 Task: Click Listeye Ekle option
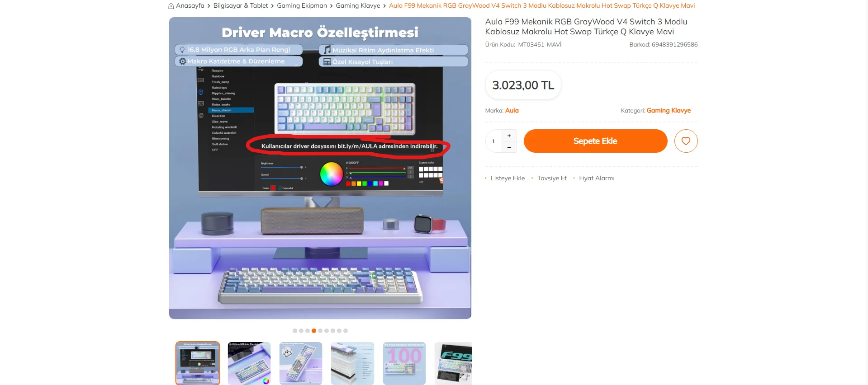[508, 178]
